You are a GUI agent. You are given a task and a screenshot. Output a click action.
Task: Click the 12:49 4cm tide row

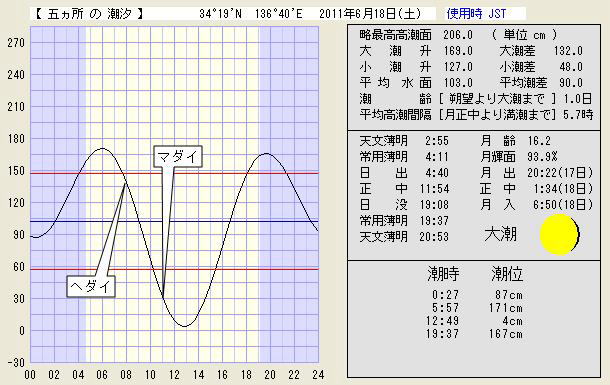[475, 321]
